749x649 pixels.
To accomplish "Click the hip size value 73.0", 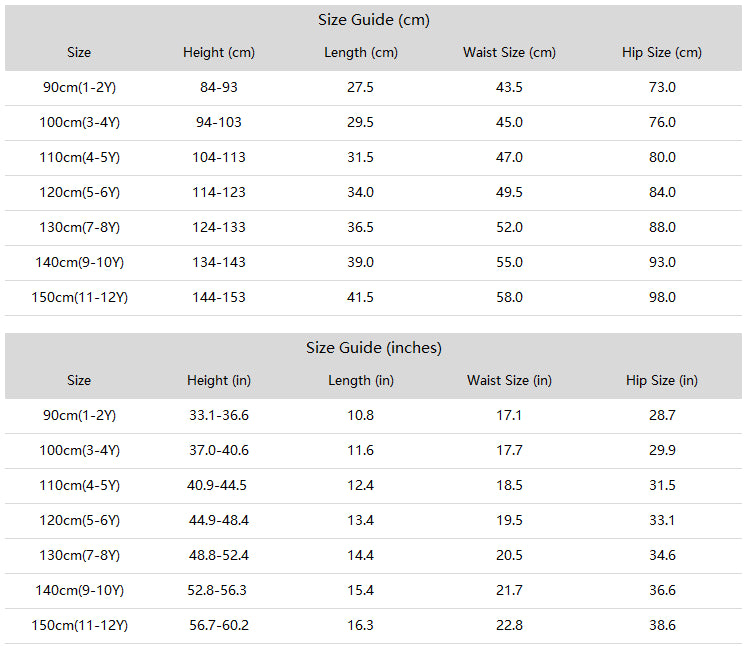I will (662, 87).
